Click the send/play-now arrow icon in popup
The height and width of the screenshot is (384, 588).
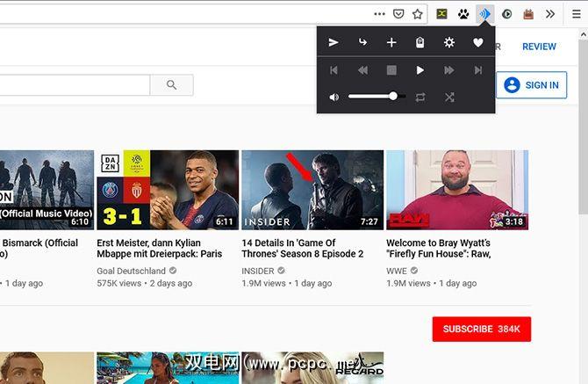coord(333,42)
